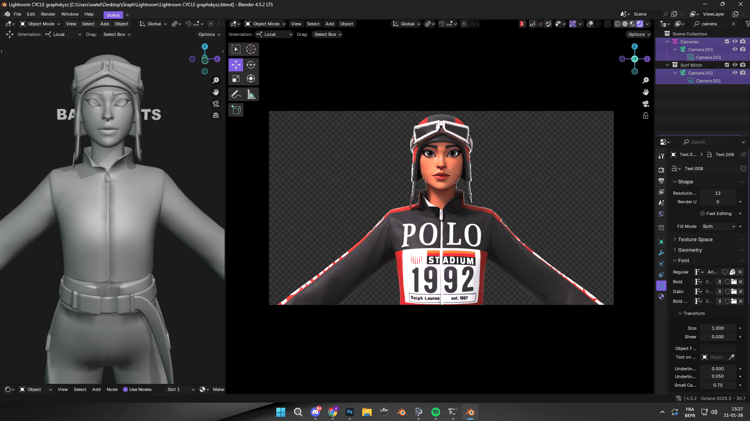Click eyedropper beside Text on Curve field
This screenshot has width=750, height=421.
point(731,357)
